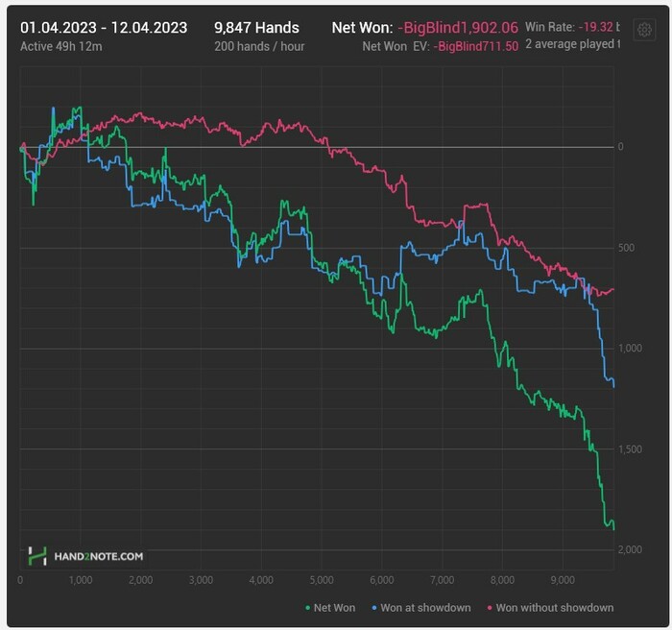Image resolution: width=672 pixels, height=630 pixels.
Task: Click the pink Won without showdown dot
Action: click(490, 608)
